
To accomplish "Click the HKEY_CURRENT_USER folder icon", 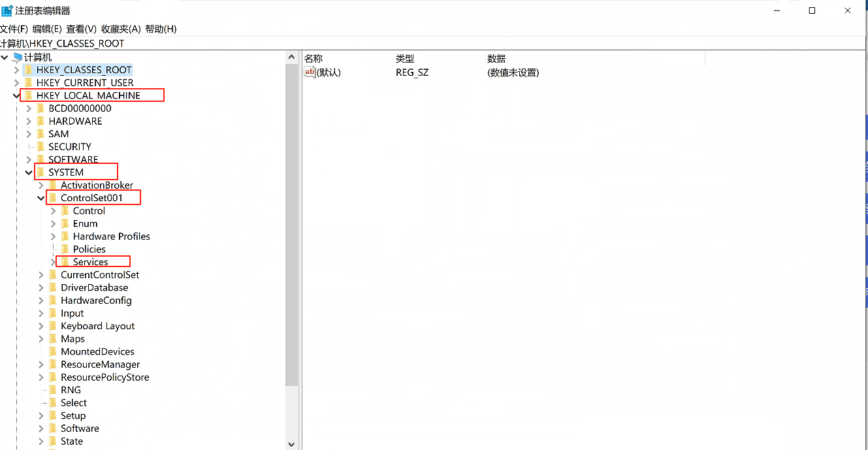I will click(x=28, y=83).
